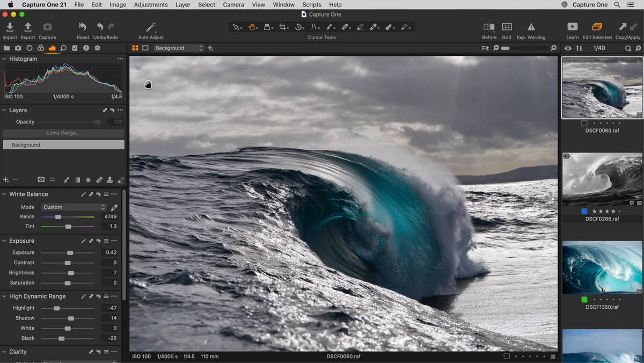Select the DSCF1350.raf thumbnail
Viewport: 644px width, 363px height.
click(602, 267)
